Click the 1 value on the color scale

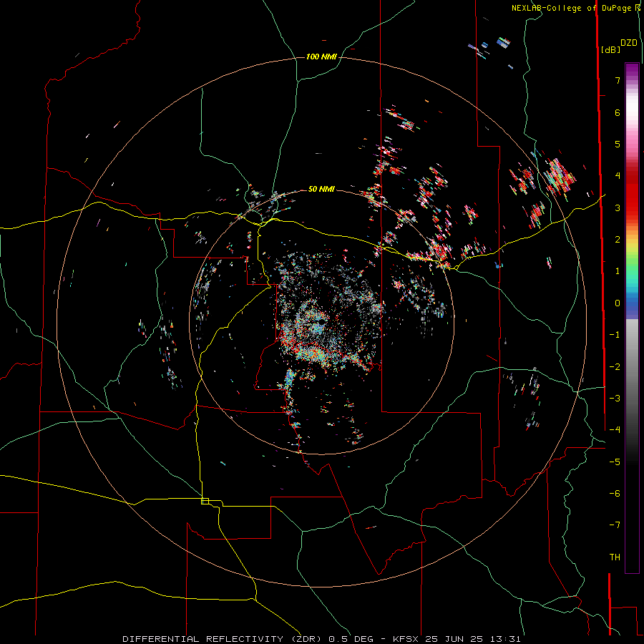pos(618,271)
